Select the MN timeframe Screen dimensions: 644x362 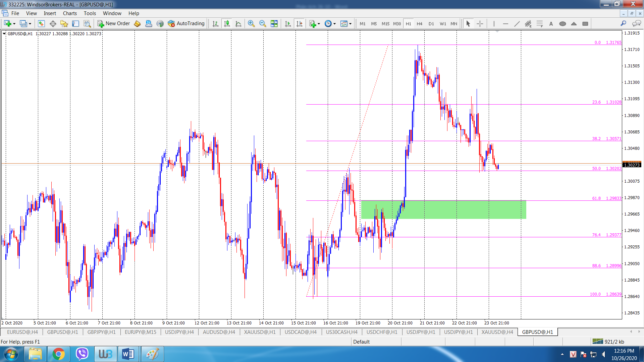pos(454,23)
